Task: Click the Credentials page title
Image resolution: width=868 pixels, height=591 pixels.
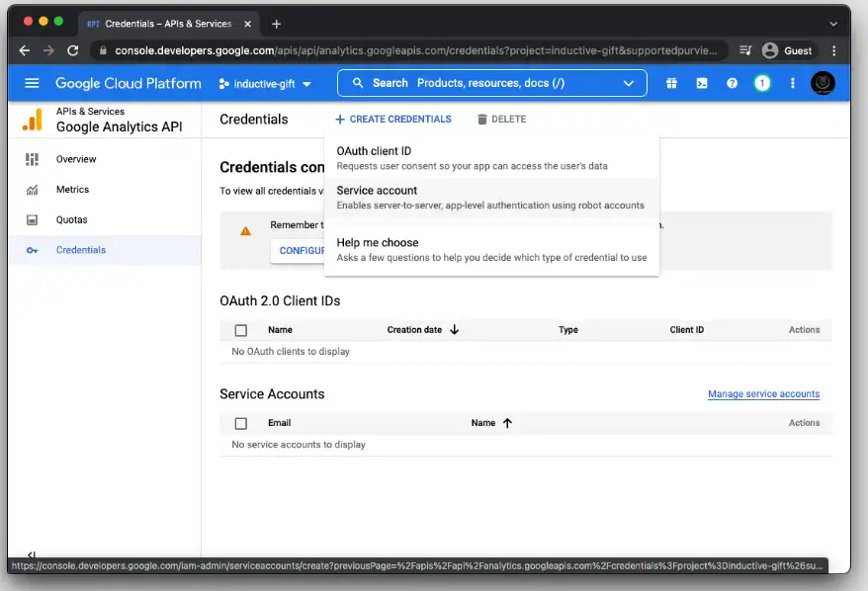Action: [253, 120]
